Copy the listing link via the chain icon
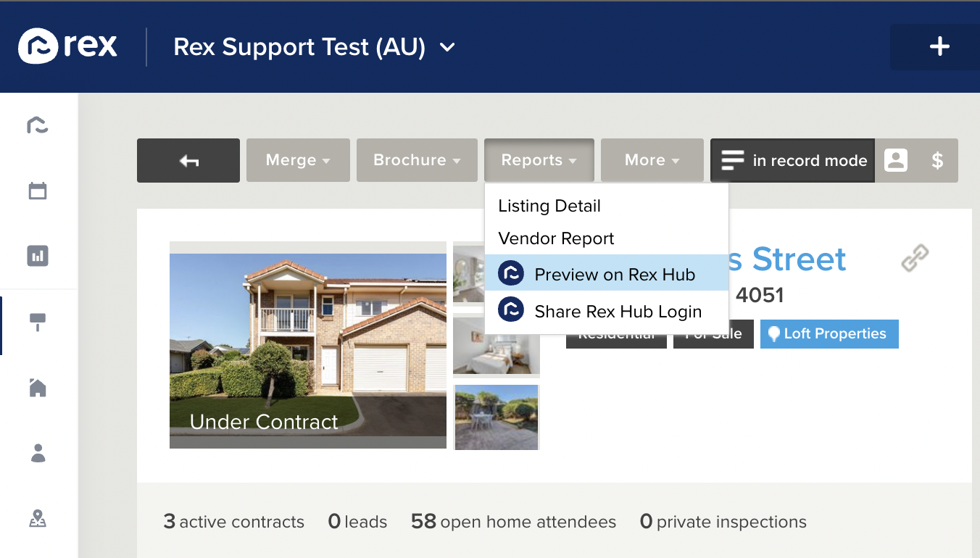This screenshot has height=558, width=980. (x=915, y=258)
